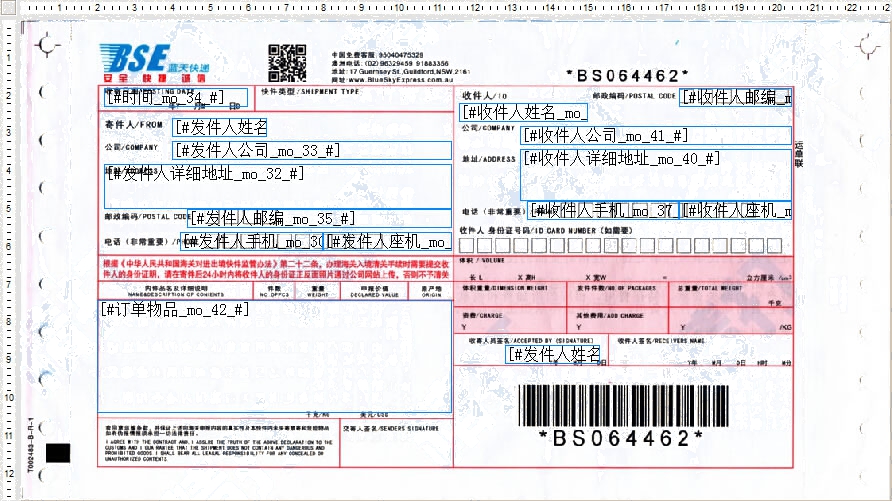Click the black square mark at bottom left
This screenshot has height=501, width=892.
tap(58, 453)
